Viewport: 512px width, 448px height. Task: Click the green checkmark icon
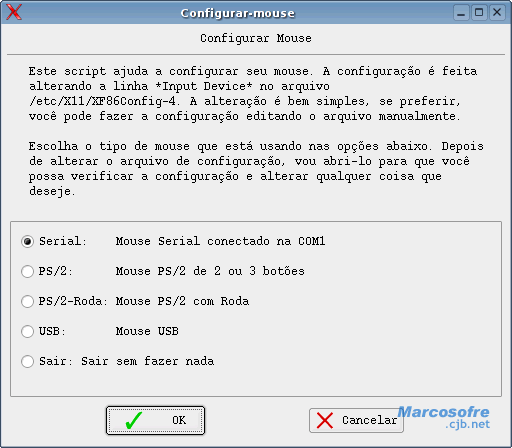(134, 420)
